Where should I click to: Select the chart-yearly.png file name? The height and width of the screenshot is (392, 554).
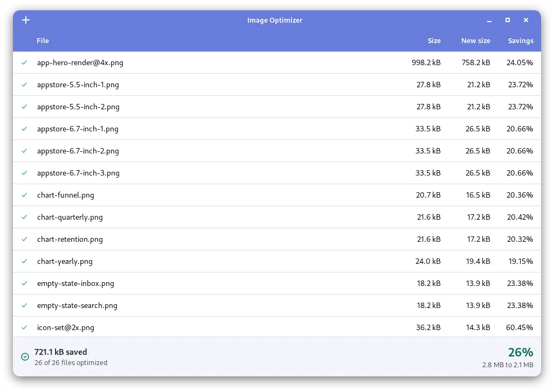click(65, 261)
